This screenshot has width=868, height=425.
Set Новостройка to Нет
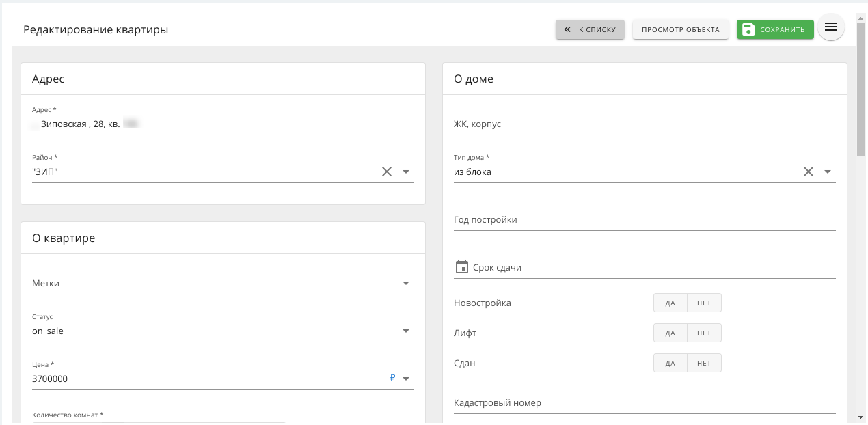[704, 303]
